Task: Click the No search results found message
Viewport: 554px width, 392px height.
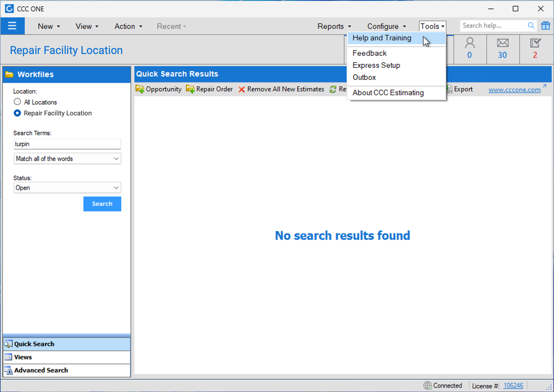Action: [x=343, y=235]
